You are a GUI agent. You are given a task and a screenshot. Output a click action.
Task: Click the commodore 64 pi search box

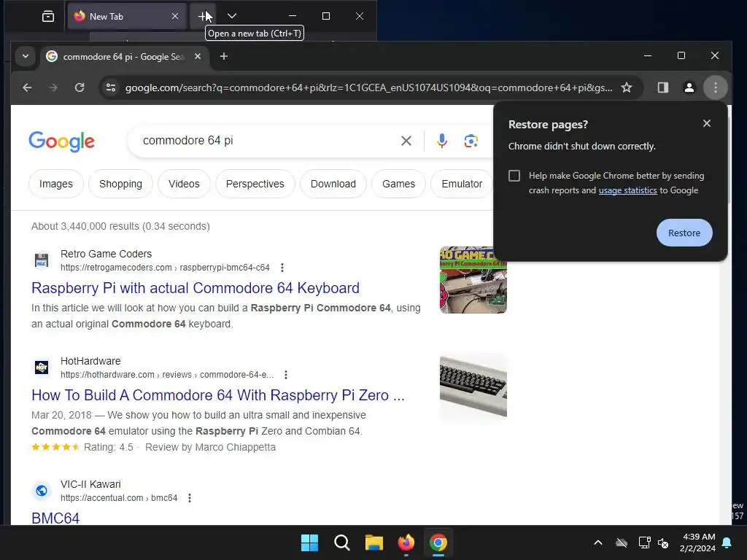(267, 141)
